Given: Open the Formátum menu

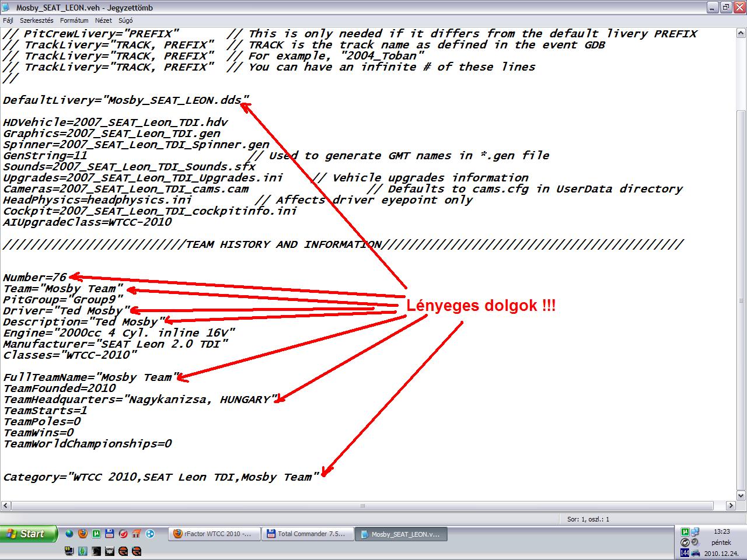Looking at the screenshot, I should click(74, 20).
